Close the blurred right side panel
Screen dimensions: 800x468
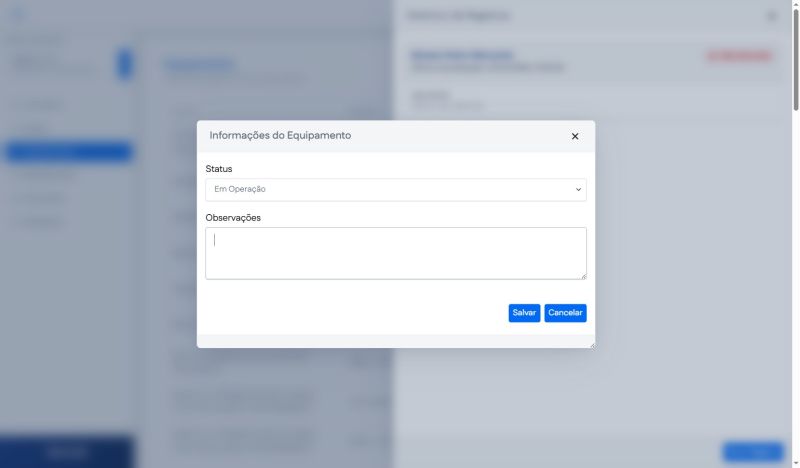(770, 16)
